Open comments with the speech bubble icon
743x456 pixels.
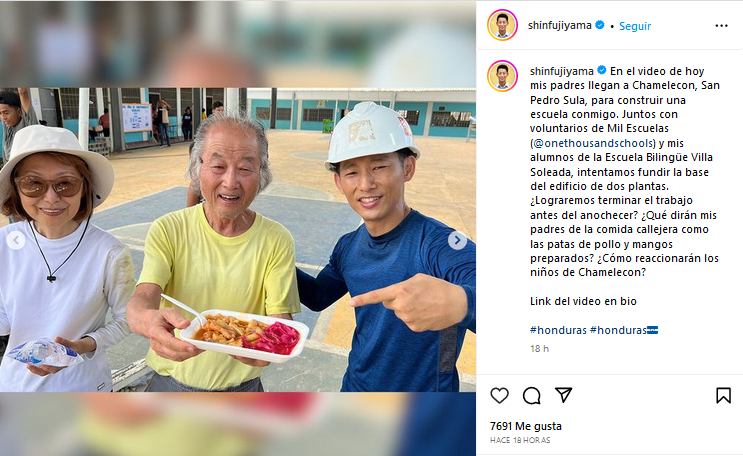(532, 395)
